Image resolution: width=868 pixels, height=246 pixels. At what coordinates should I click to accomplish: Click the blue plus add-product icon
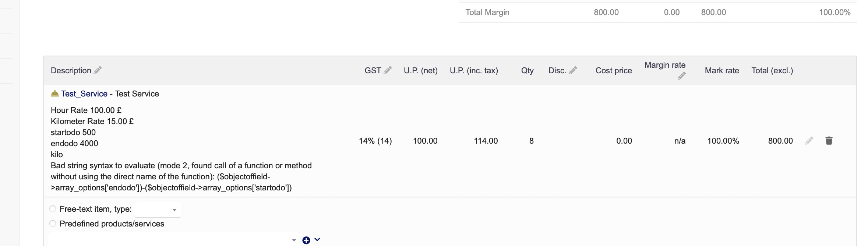306,240
